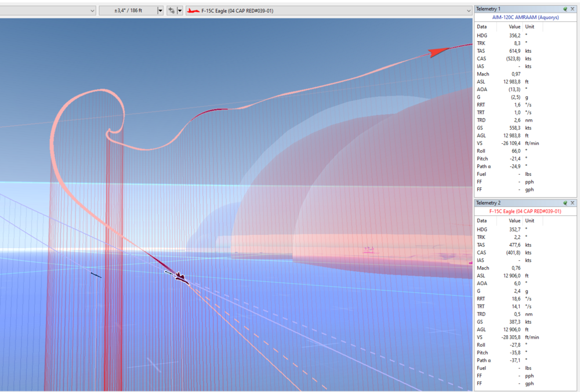The height and width of the screenshot is (392, 580).
Task: Click the Unit column header in Telemetry 1
Action: click(x=530, y=27)
